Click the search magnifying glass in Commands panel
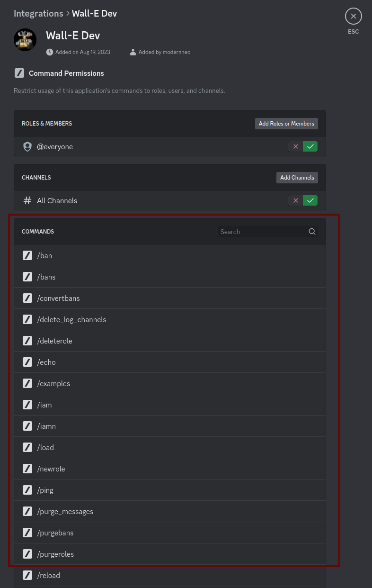 (x=312, y=232)
